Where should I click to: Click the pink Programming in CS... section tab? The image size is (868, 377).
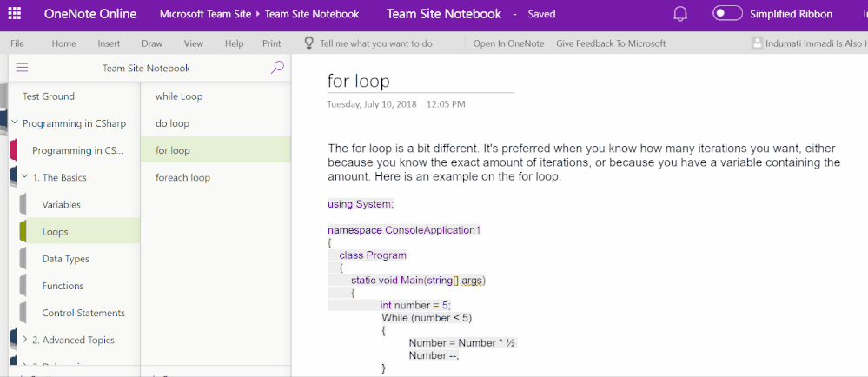click(13, 150)
